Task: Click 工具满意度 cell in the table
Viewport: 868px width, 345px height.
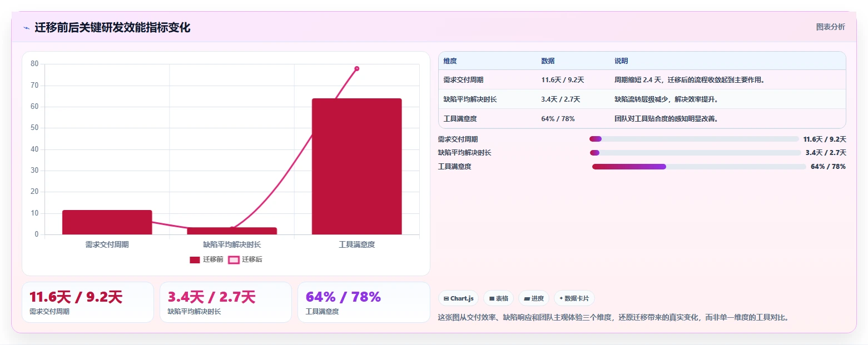Action: point(460,119)
